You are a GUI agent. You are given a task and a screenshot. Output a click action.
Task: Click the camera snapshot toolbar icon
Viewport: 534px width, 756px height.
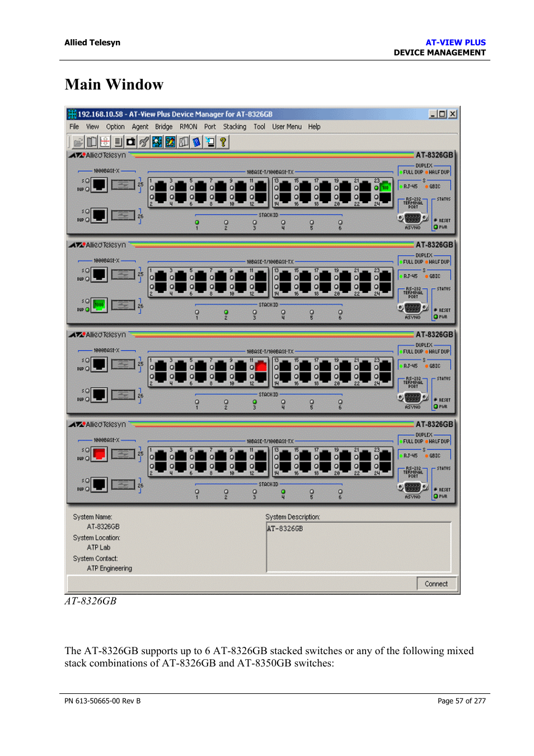pyautogui.click(x=131, y=142)
